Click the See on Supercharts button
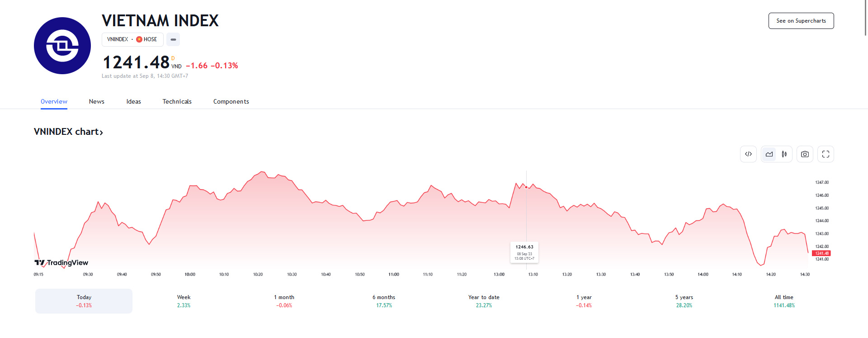868x338 pixels. coord(801,21)
